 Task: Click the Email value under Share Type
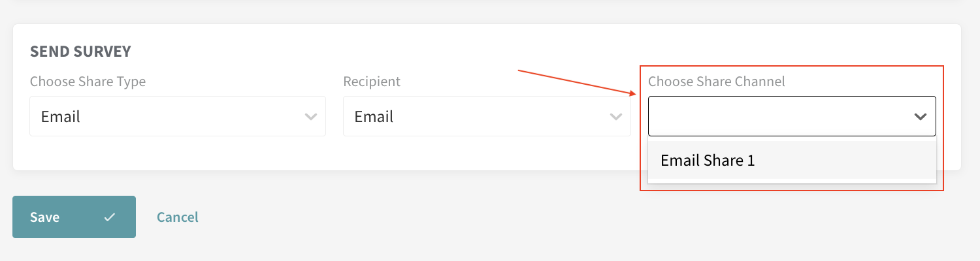point(61,117)
